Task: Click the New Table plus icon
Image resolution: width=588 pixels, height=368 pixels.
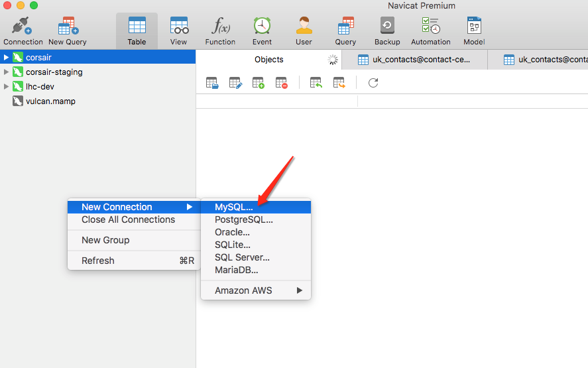Action: click(x=259, y=82)
